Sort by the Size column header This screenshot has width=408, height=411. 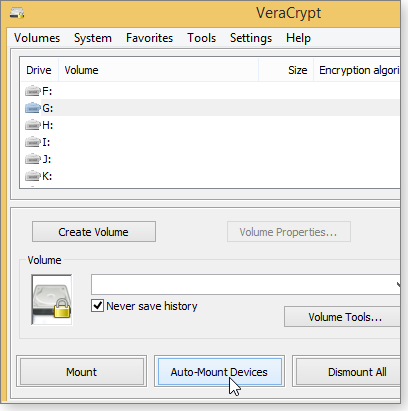click(x=286, y=70)
